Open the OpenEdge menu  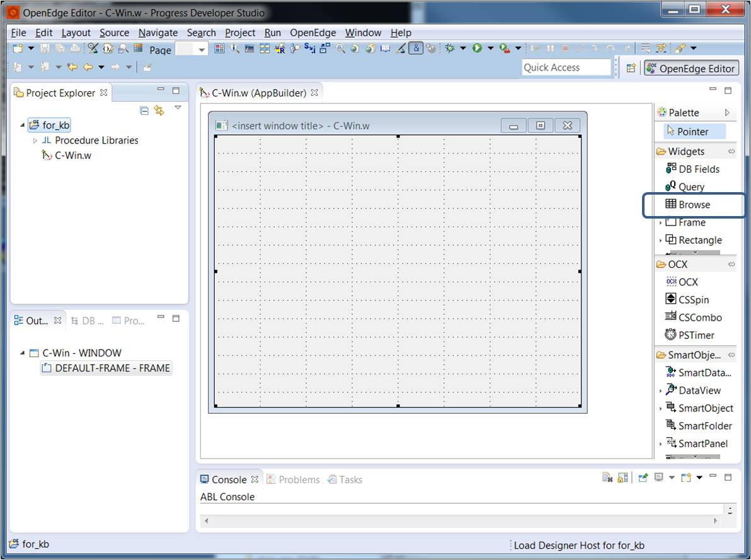(313, 33)
